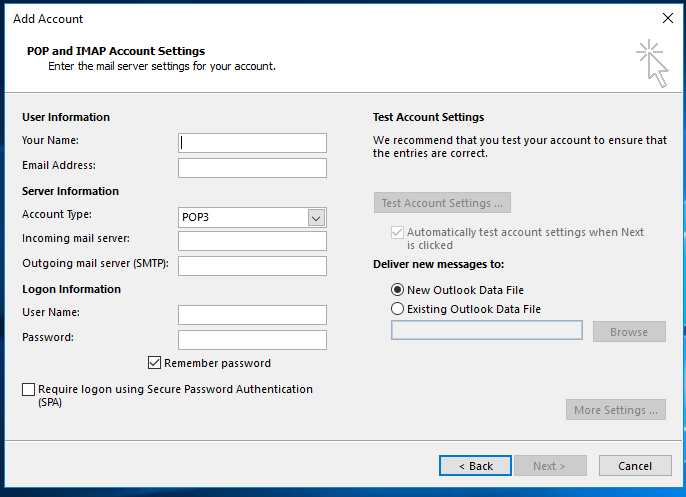This screenshot has width=686, height=497.
Task: Click the 'User Information' section label
Action: click(x=66, y=117)
